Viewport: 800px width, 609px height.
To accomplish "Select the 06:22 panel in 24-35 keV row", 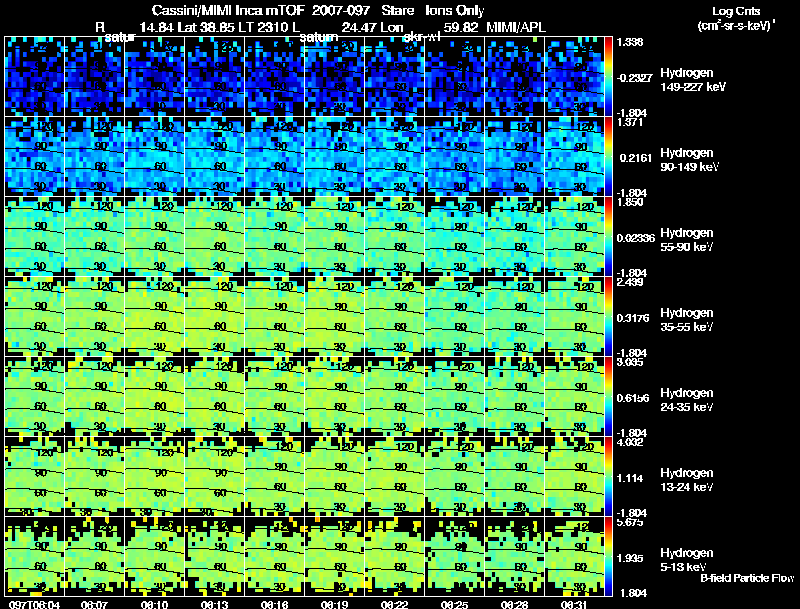I will pos(394,396).
